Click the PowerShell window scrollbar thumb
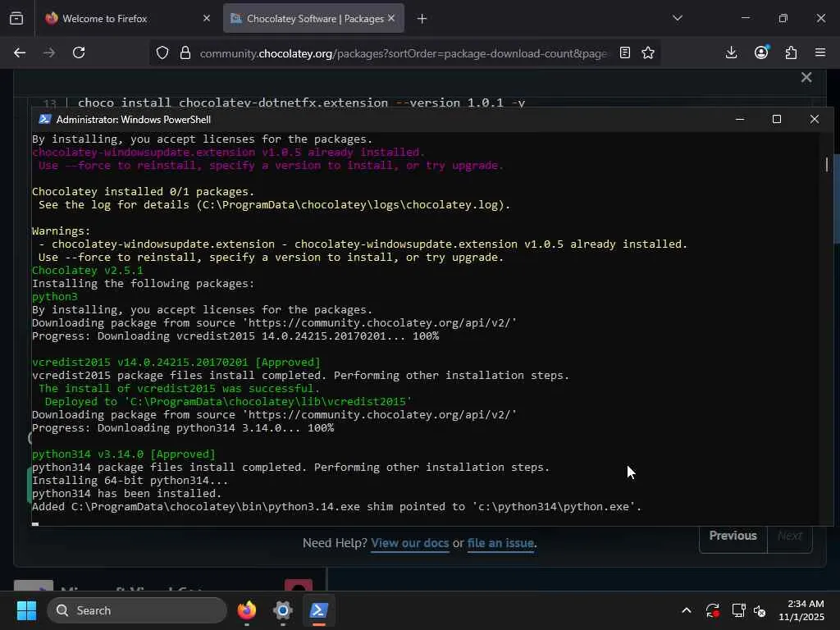Screen dimensions: 840x630 click(x=827, y=164)
